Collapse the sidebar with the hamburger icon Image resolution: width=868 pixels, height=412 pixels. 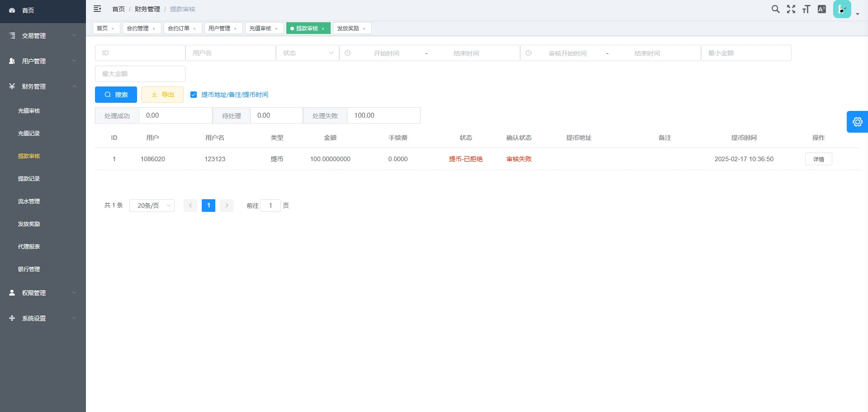97,9
